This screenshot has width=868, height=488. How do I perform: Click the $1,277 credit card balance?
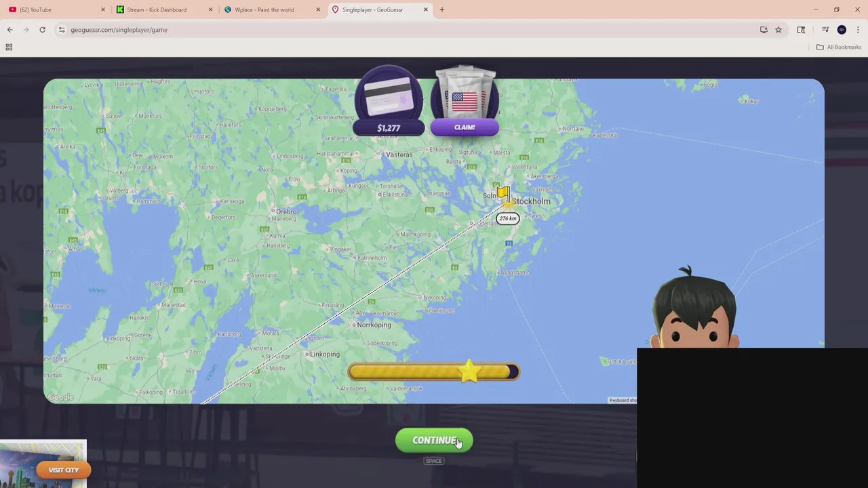click(389, 127)
